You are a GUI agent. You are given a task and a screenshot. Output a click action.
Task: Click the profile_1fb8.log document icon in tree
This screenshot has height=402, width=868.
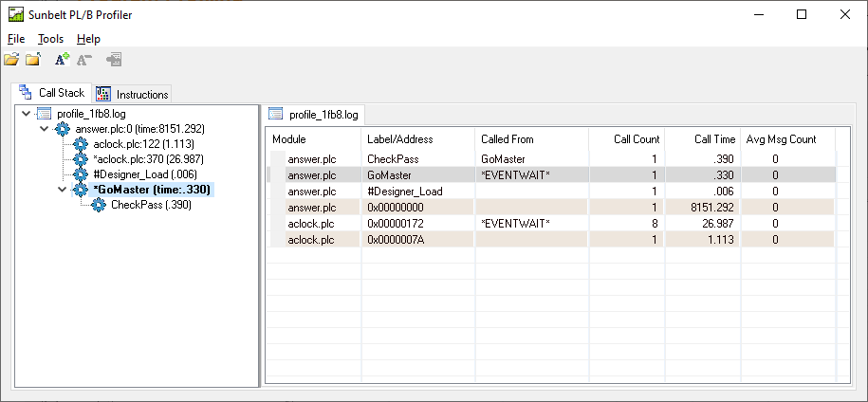(45, 114)
